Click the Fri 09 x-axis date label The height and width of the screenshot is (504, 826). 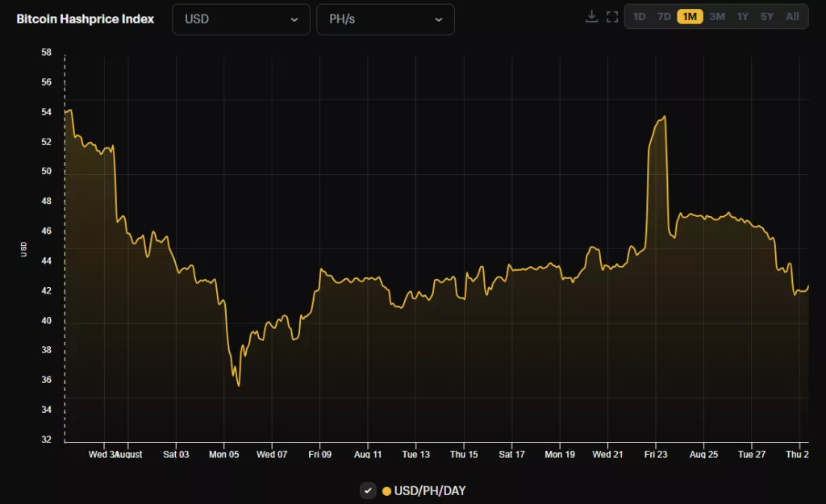pos(319,455)
